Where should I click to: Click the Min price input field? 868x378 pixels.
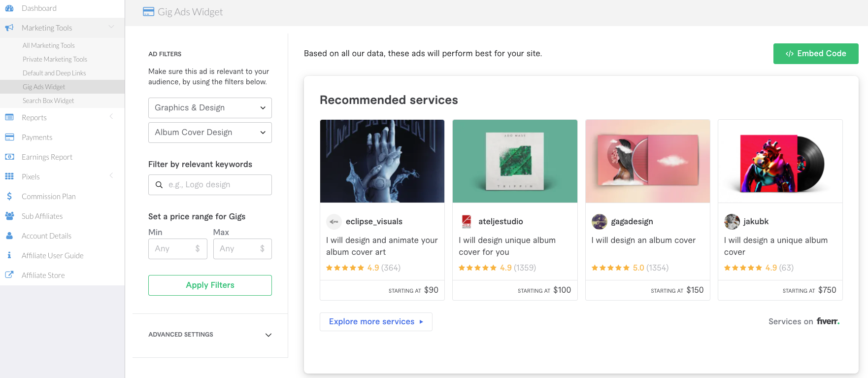pos(177,248)
